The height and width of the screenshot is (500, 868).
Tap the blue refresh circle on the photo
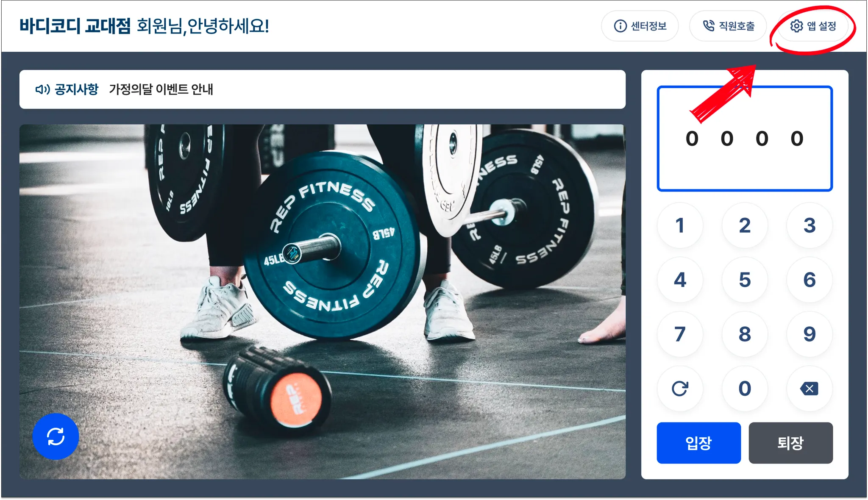[56, 436]
